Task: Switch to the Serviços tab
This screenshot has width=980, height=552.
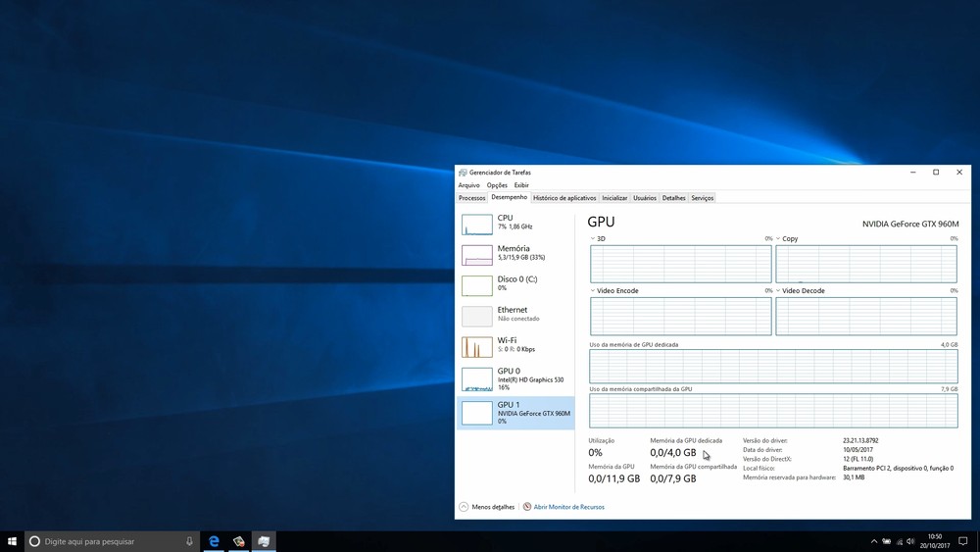Action: click(702, 198)
